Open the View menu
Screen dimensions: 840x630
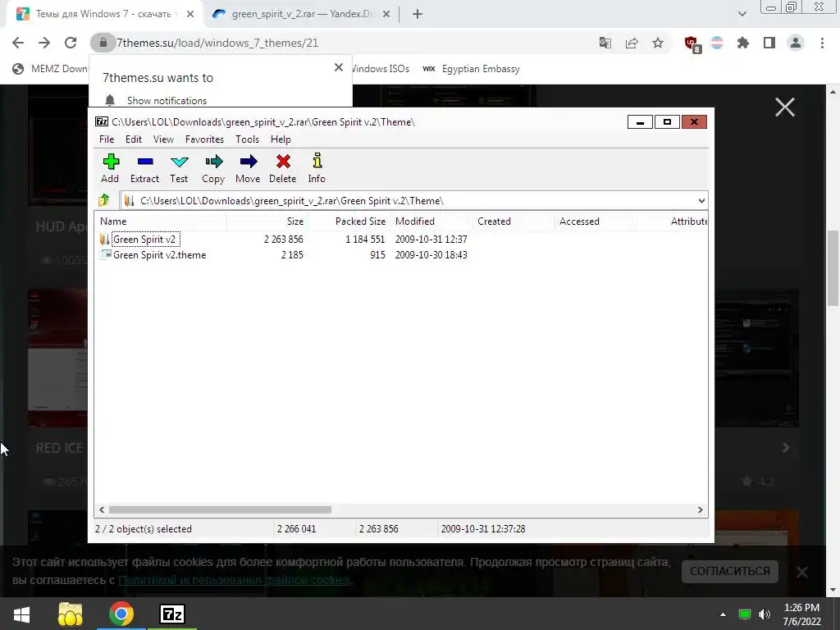[163, 139]
